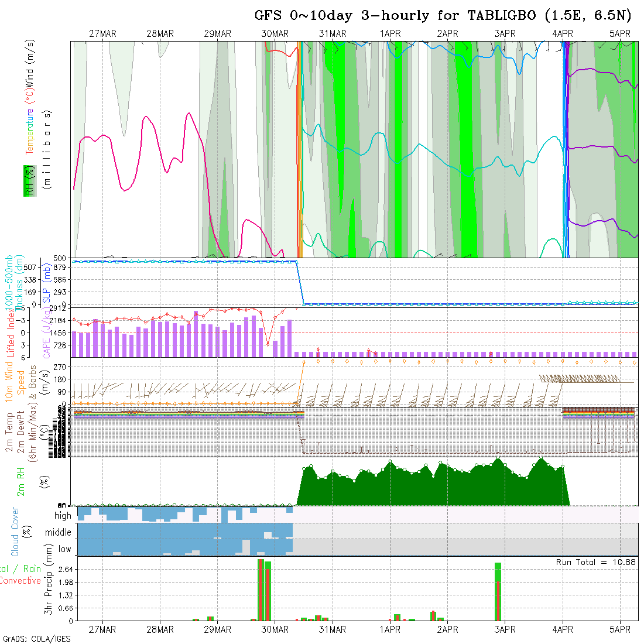Click the 1APR label on the bottom axis
The height and width of the screenshot is (644, 644).
click(x=390, y=629)
